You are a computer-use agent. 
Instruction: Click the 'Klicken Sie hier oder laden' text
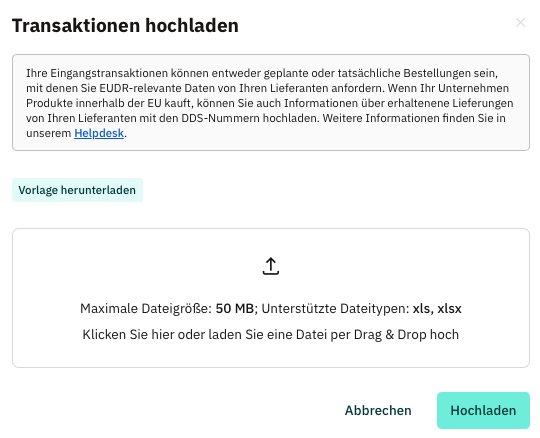[x=162, y=335]
